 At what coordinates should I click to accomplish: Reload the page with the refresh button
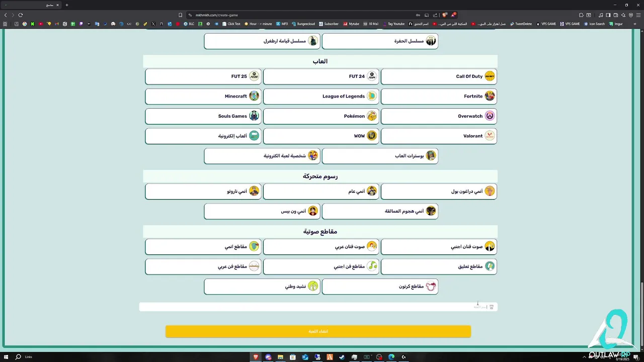21,15
